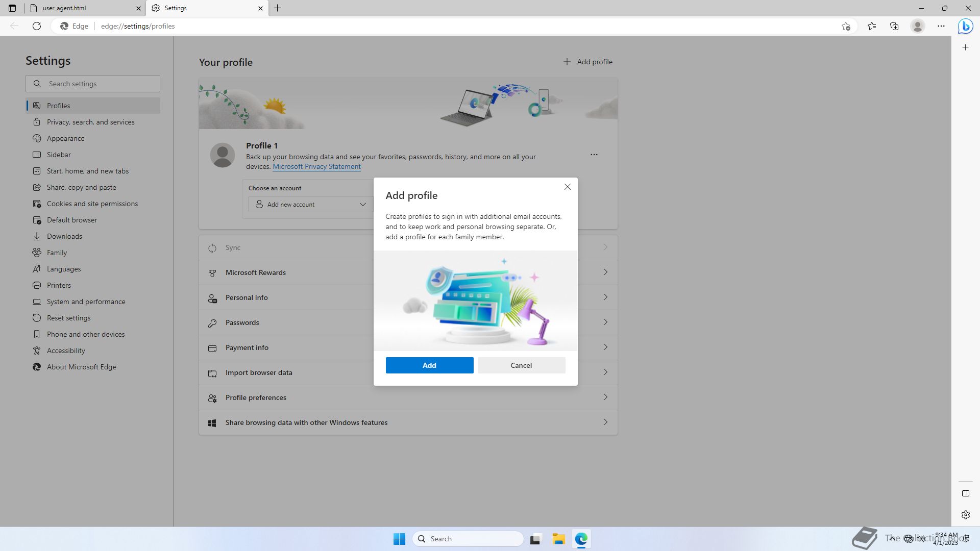Expand Import browser data chevron
980x551 pixels.
pyautogui.click(x=605, y=372)
